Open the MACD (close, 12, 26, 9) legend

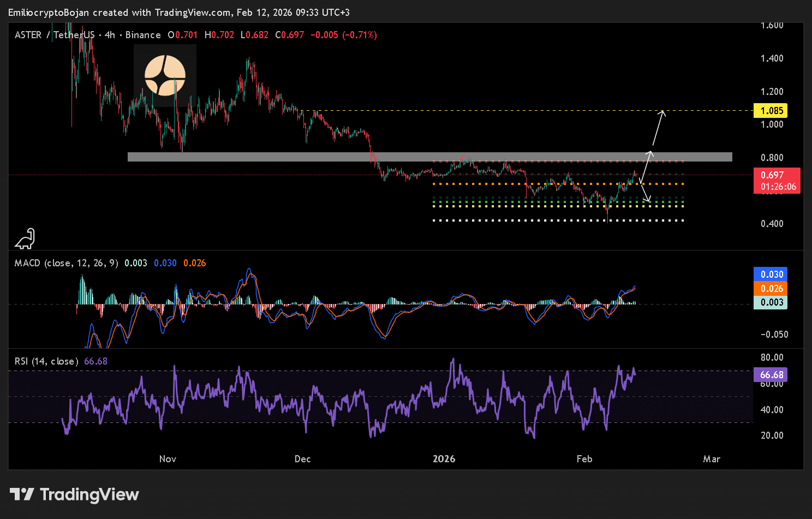point(66,263)
